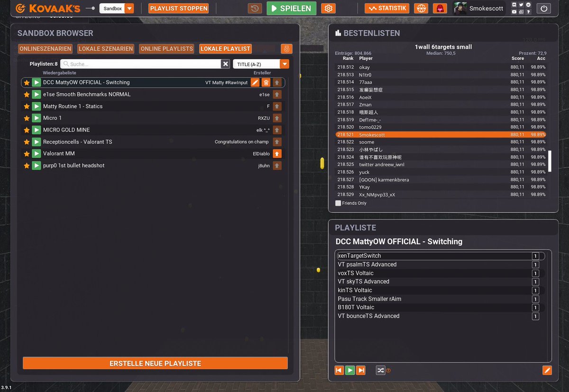Click Playlist Stoppen button
This screenshot has height=392, width=569.
pyautogui.click(x=179, y=8)
